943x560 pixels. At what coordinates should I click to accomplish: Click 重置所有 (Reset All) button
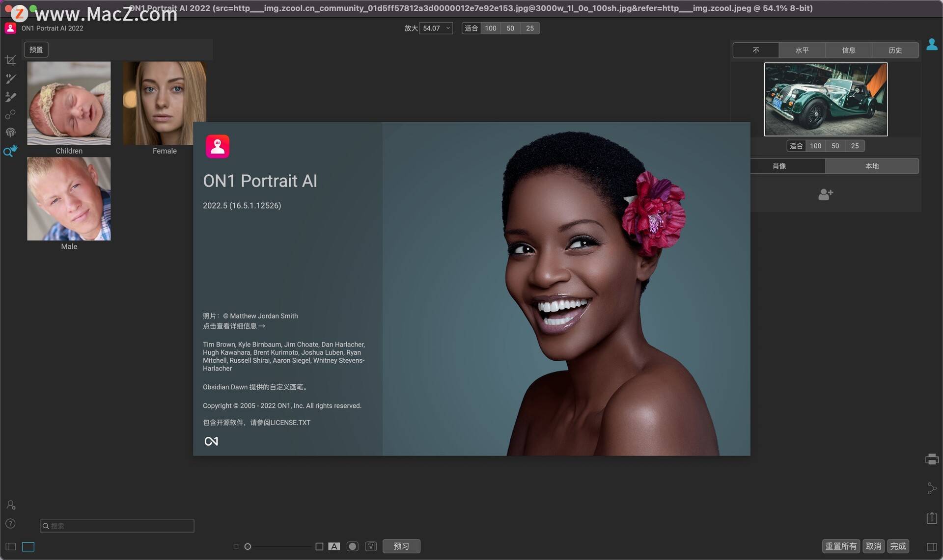[841, 546]
